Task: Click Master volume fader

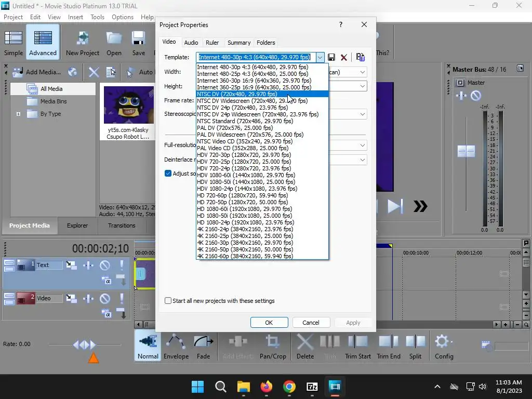Action: pos(466,151)
